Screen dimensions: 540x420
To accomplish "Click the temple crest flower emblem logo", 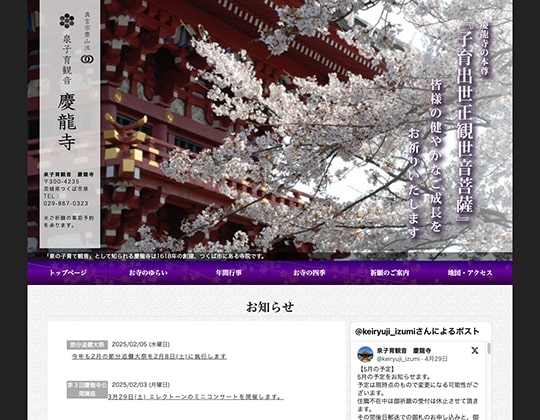I will tap(67, 21).
